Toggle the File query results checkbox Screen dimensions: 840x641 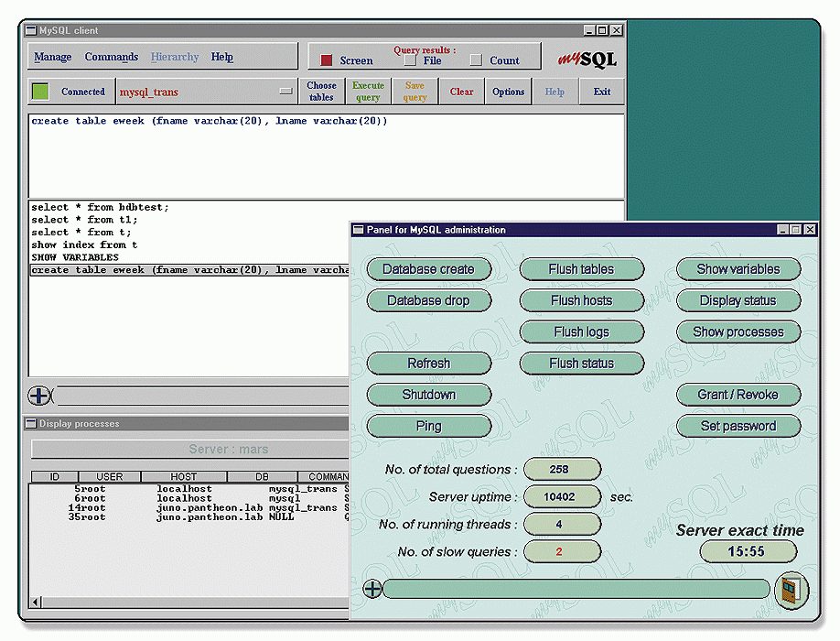click(410, 60)
